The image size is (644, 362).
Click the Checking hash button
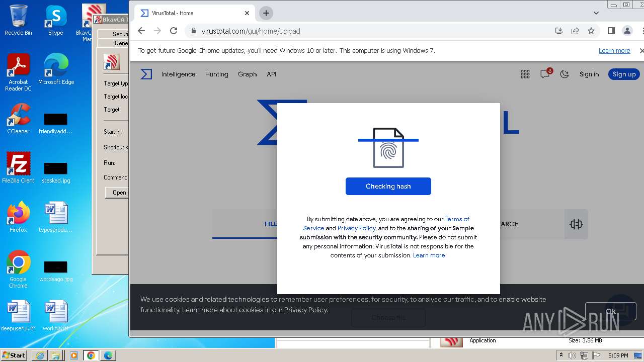coord(388,186)
